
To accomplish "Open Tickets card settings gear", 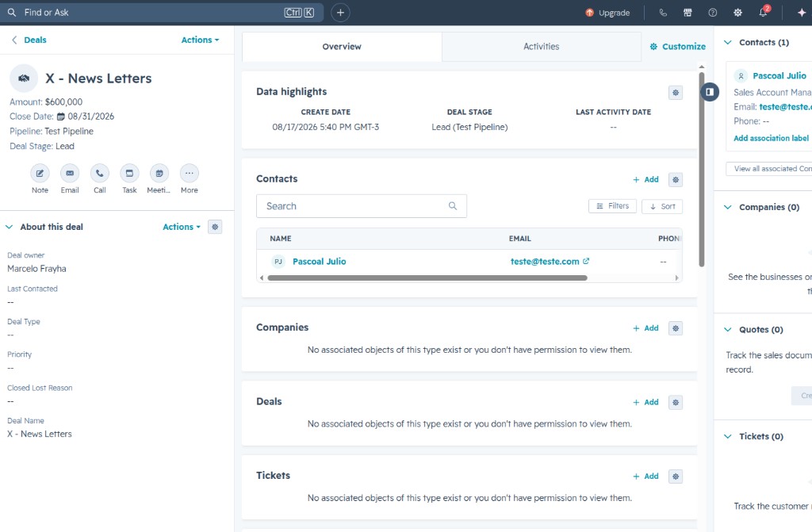I will click(x=676, y=477).
